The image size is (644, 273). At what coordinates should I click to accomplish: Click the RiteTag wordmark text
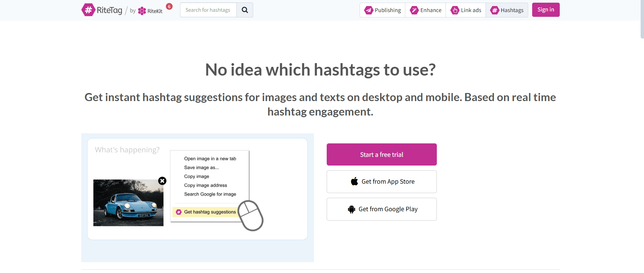click(109, 10)
